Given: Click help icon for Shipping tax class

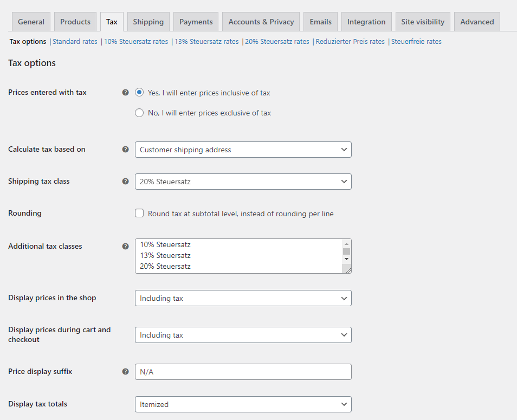Looking at the screenshot, I should (126, 182).
